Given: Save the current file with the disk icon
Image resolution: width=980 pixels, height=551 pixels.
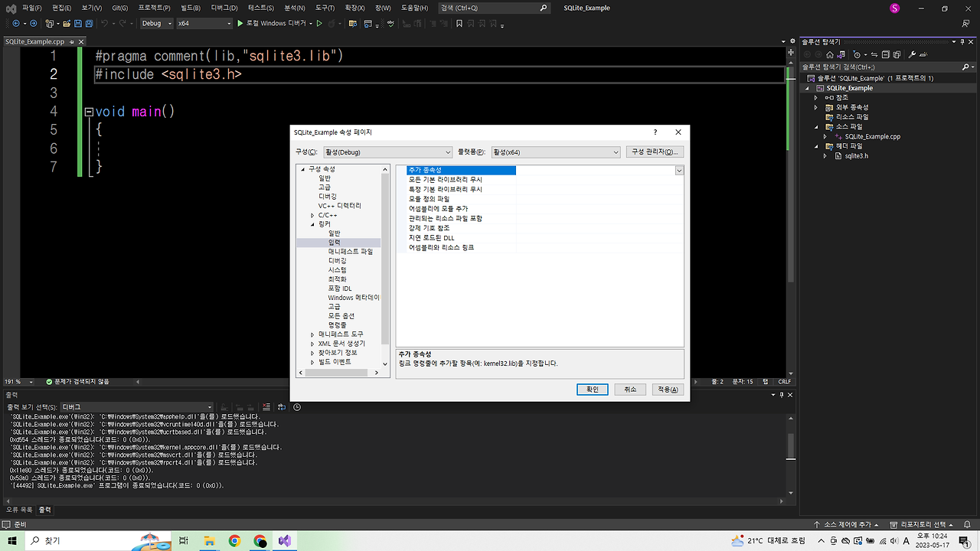Looking at the screenshot, I should pyautogui.click(x=78, y=23).
